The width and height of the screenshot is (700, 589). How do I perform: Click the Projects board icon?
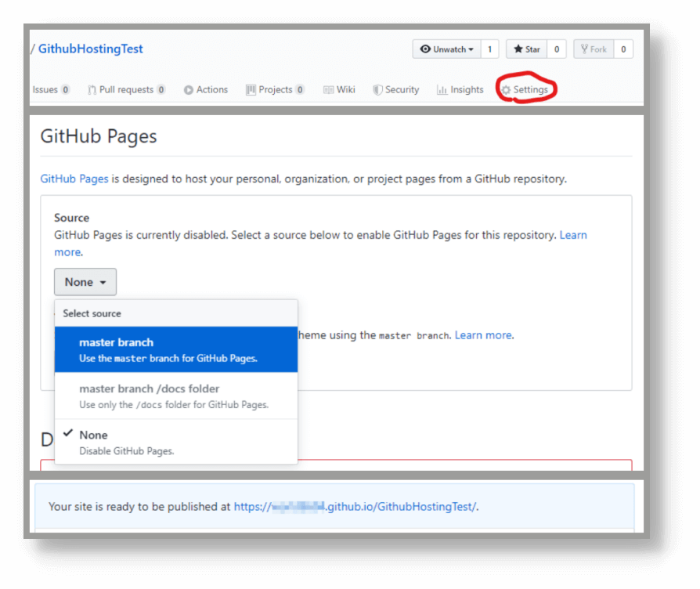[251, 90]
